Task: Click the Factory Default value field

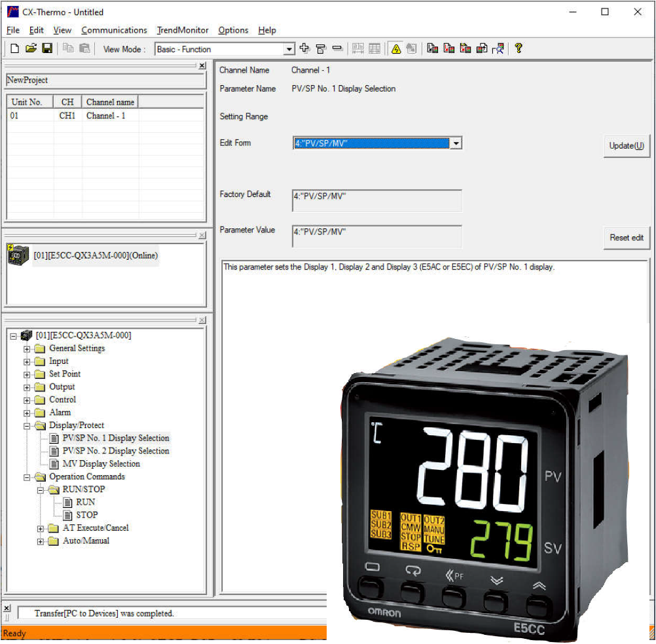Action: [x=377, y=201]
